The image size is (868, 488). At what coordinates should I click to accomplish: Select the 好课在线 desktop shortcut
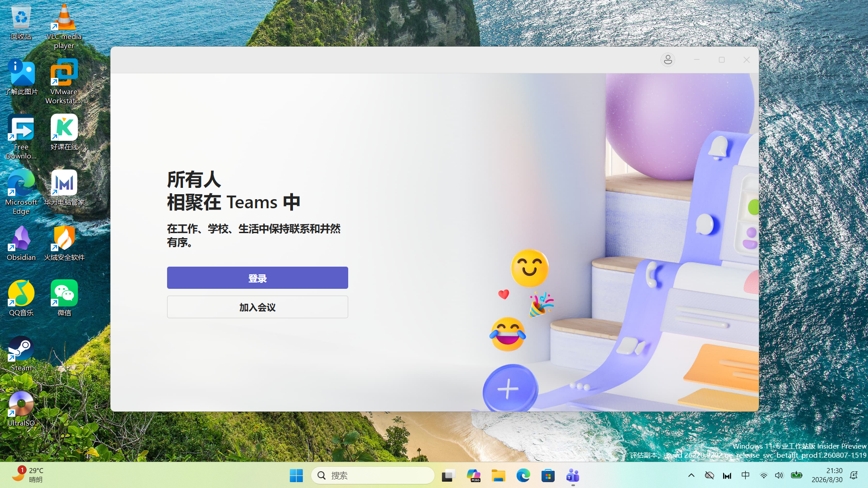[x=64, y=133]
